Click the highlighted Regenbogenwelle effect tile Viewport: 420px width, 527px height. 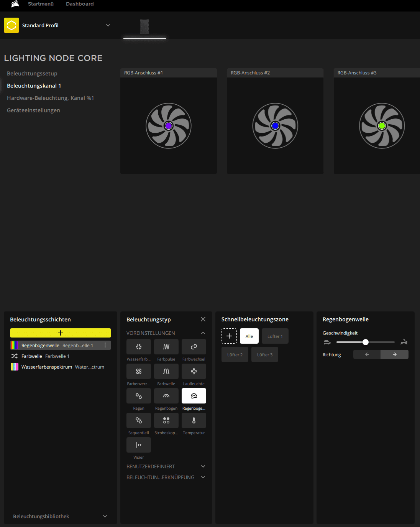(x=194, y=396)
